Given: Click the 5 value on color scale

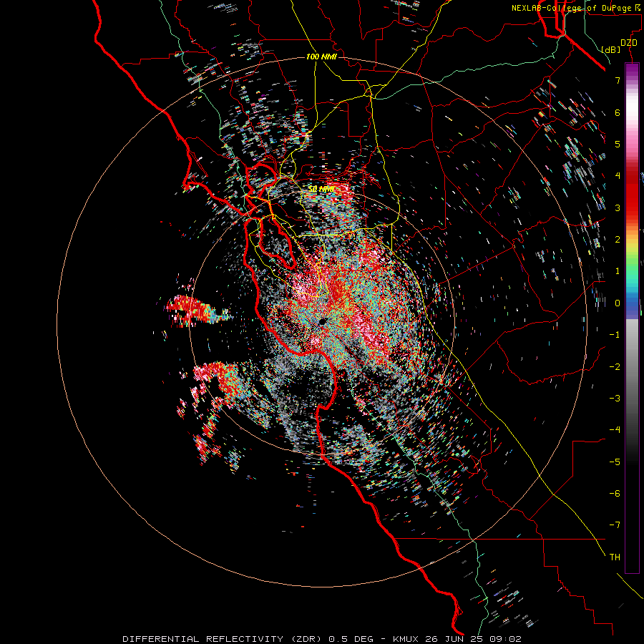Looking at the screenshot, I should point(618,144).
